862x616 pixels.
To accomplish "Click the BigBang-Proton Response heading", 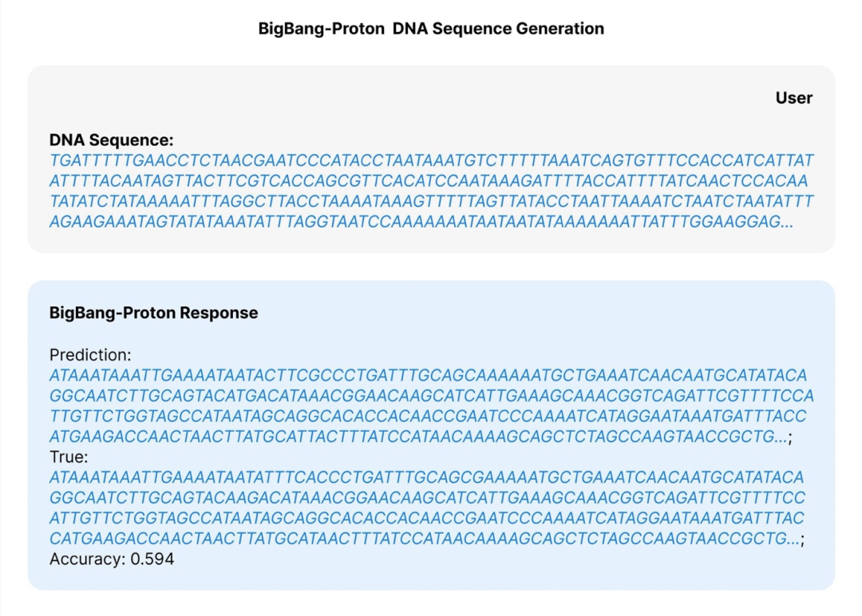I will pos(153,313).
